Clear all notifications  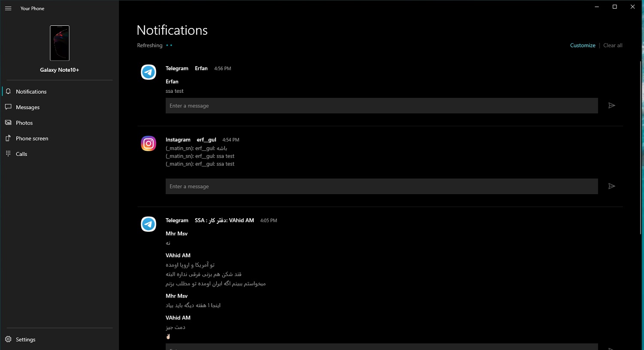(613, 45)
